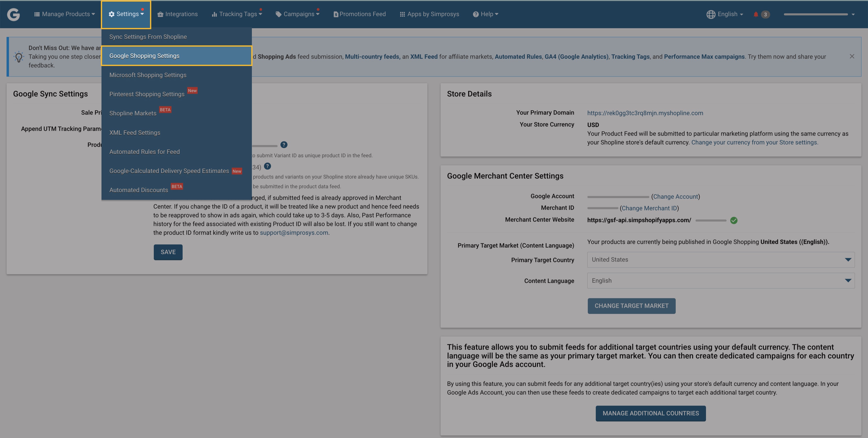Click the lightbulb icon in the banner
The width and height of the screenshot is (868, 438).
(19, 57)
